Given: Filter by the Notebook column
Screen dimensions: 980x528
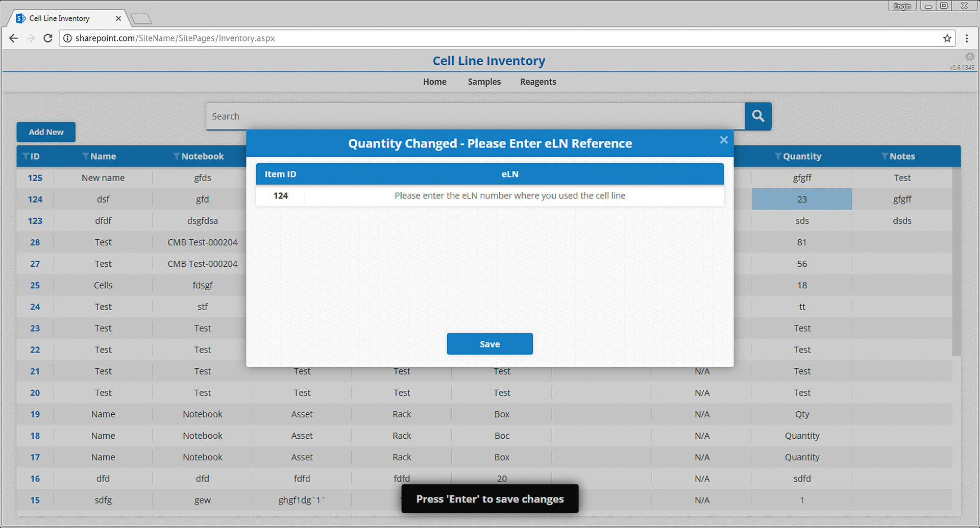Looking at the screenshot, I should tap(176, 156).
